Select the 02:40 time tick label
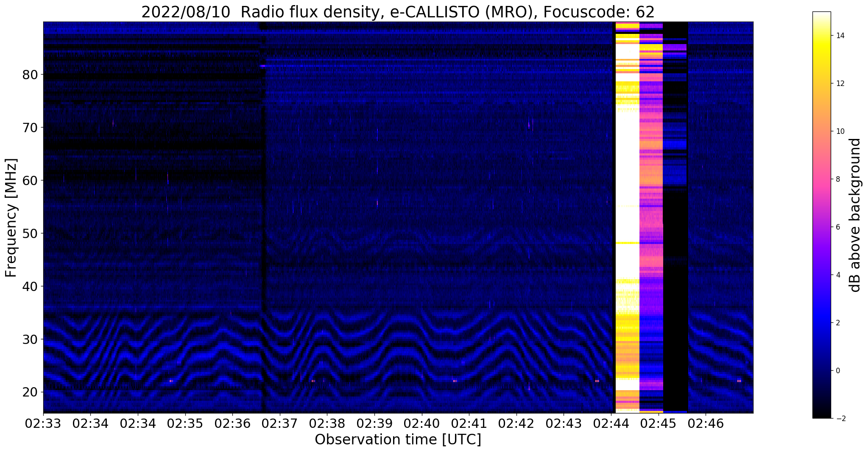The image size is (868, 452). (x=421, y=423)
